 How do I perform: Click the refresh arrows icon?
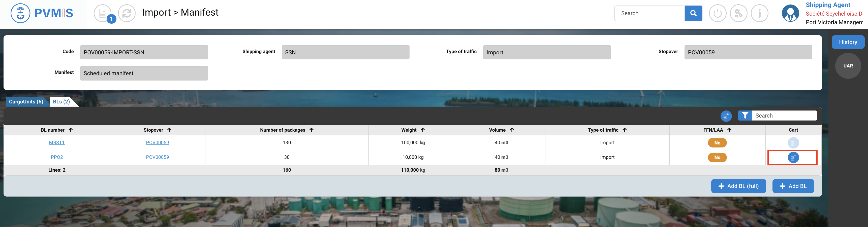click(x=127, y=13)
